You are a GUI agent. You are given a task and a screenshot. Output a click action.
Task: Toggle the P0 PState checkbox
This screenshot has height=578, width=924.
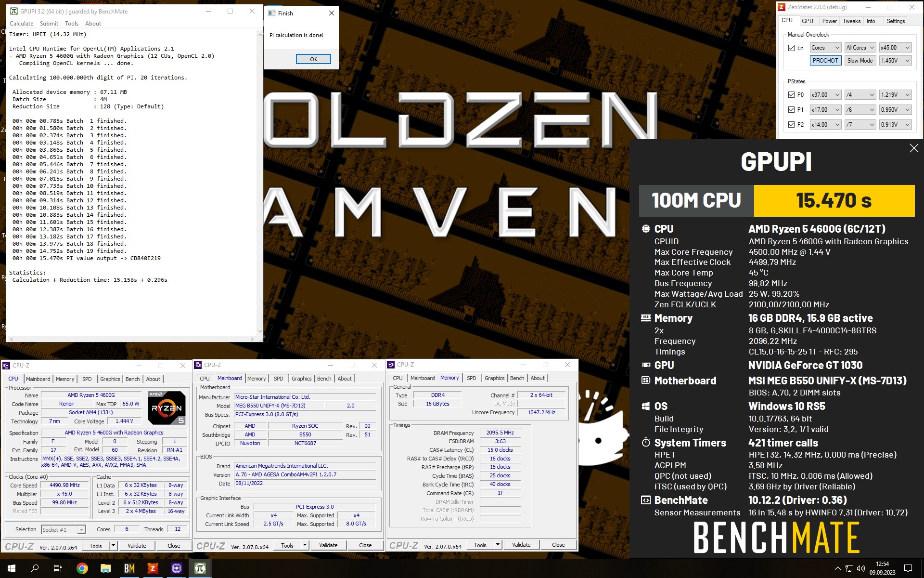coord(791,95)
